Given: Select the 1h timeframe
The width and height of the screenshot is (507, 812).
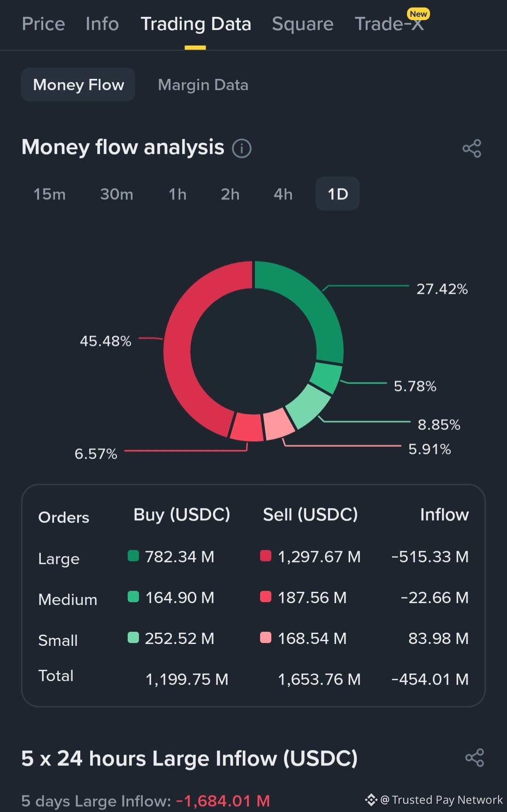Looking at the screenshot, I should tap(177, 194).
